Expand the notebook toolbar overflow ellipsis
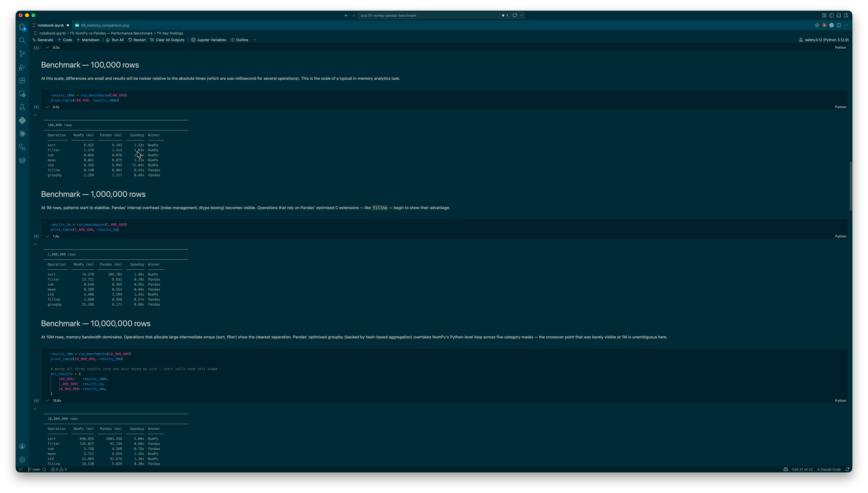Image resolution: width=868 pixels, height=493 pixels. tap(255, 40)
